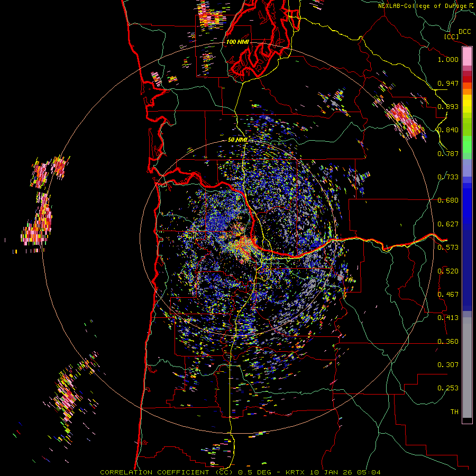476x476 pixels.
Task: Select the 0.307 legend value
Action: tap(448, 365)
